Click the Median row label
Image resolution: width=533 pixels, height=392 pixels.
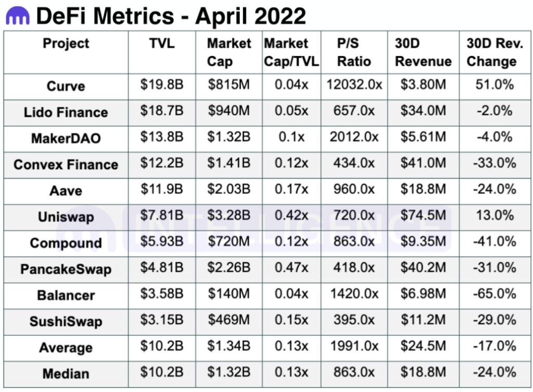(66, 374)
